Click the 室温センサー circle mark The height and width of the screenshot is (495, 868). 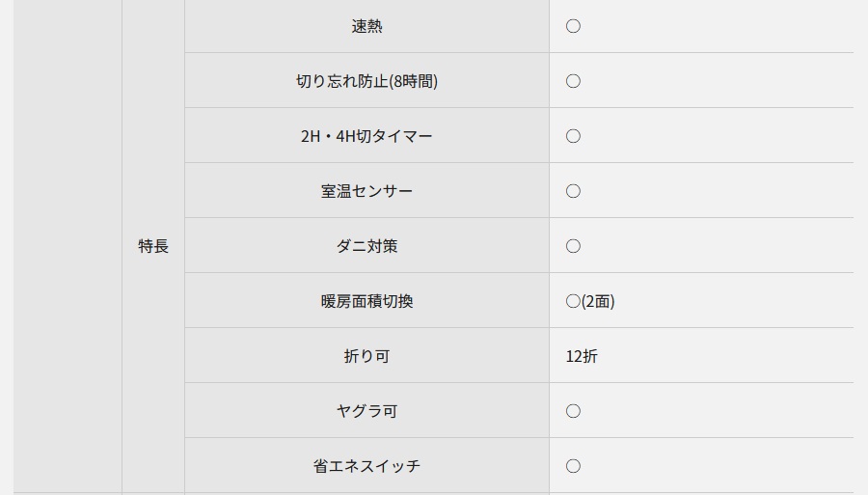573,191
